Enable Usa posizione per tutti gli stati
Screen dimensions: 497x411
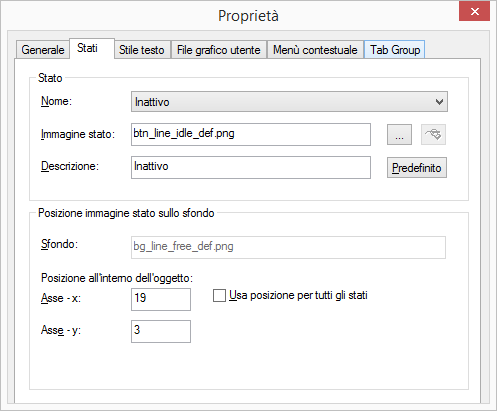tap(219, 296)
